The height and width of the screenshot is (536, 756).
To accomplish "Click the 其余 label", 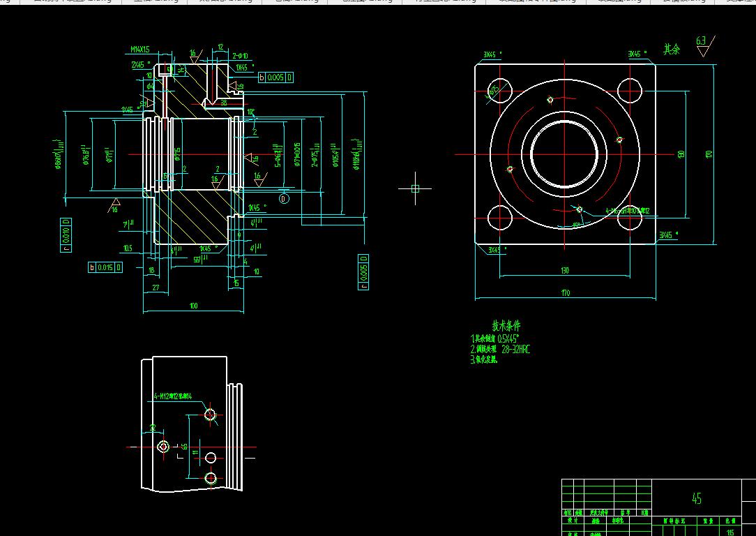I will point(672,50).
